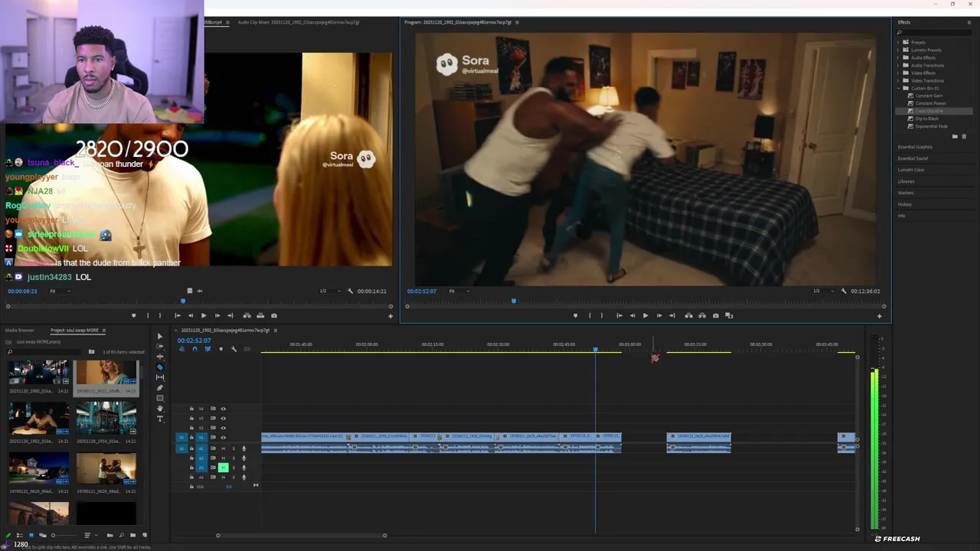Click the timeline playhead marker
Image resolution: width=980 pixels, height=551 pixels.
(x=595, y=350)
